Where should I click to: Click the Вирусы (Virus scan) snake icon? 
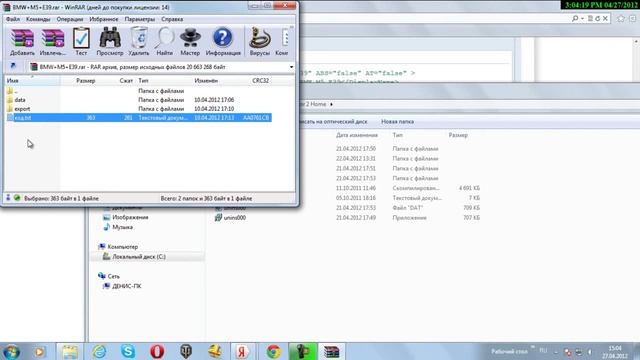tap(260, 41)
